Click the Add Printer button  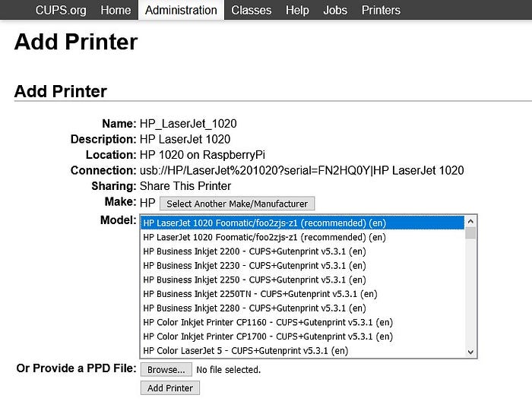point(170,388)
